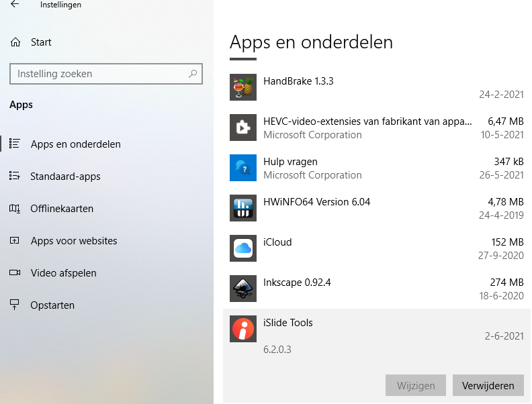532x404 pixels.
Task: Select Apps en onderdelen in sidebar
Action: click(75, 144)
